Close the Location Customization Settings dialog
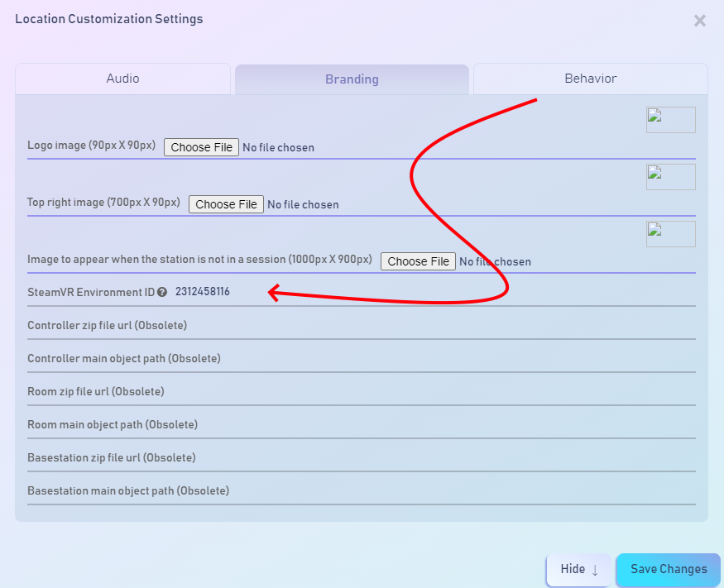Image resolution: width=724 pixels, height=588 pixels. tap(699, 21)
